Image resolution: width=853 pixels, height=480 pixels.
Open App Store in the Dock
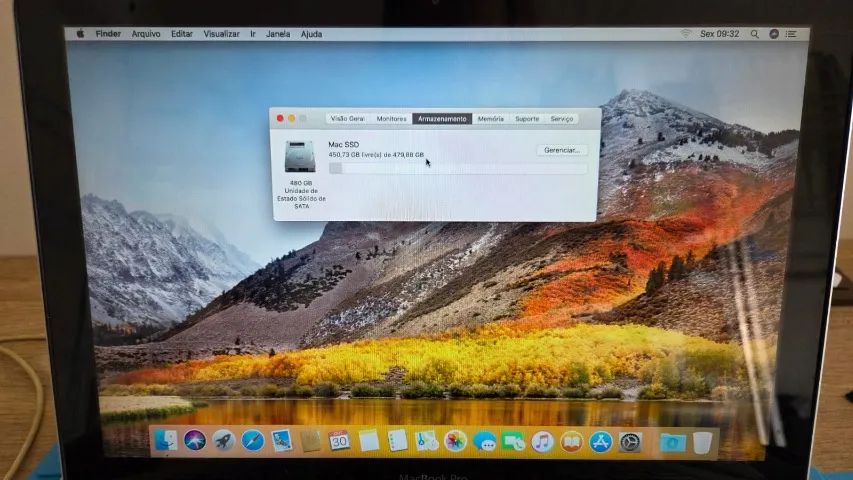(x=601, y=442)
